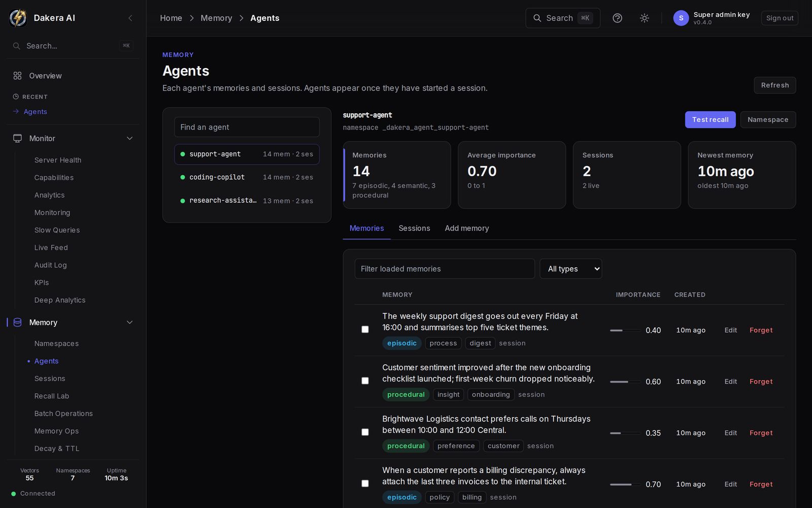Click the 0.40 importance bar

click(625, 330)
